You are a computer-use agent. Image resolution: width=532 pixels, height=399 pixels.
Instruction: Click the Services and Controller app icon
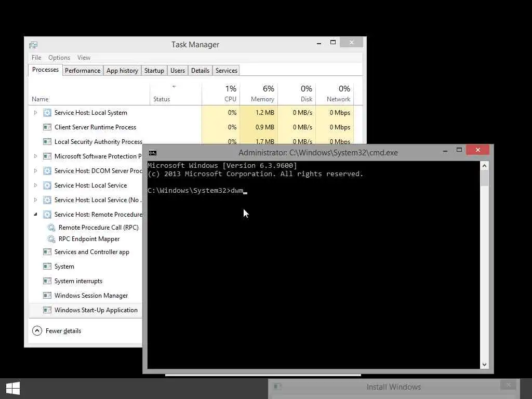tap(47, 252)
